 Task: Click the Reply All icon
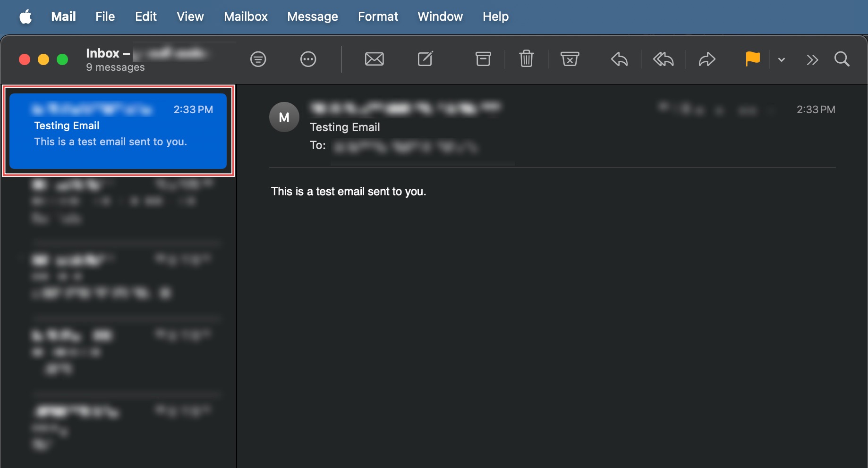point(663,59)
